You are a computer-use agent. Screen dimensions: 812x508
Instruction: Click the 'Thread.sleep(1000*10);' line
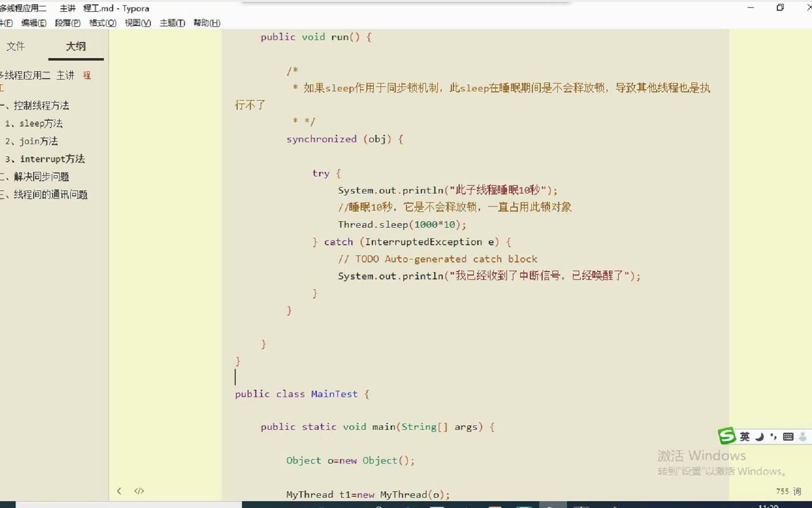pos(402,225)
